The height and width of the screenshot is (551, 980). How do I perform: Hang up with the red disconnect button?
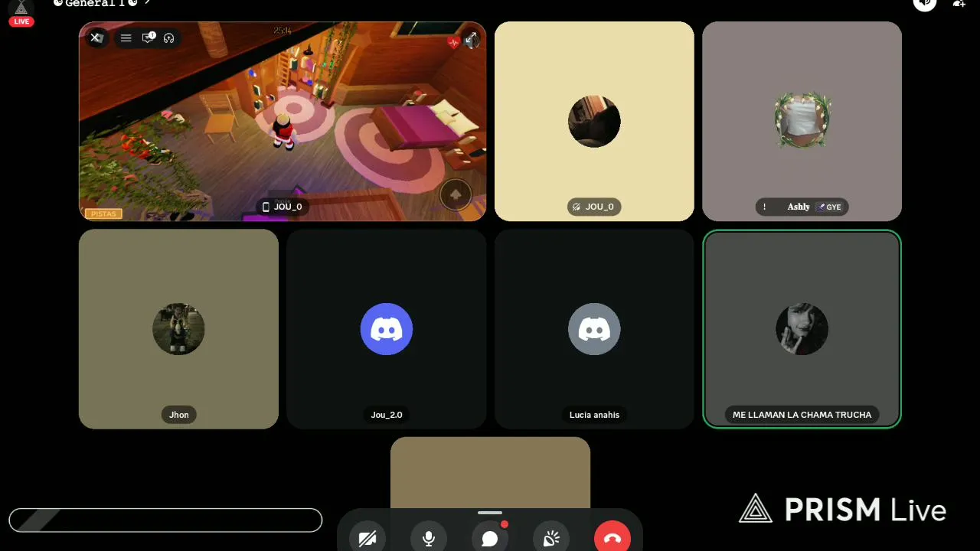[x=612, y=539]
